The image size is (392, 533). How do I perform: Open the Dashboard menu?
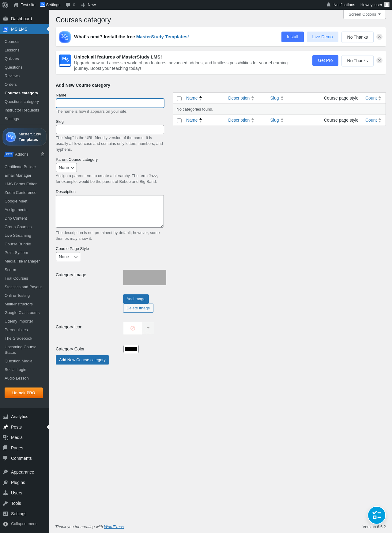[x=24, y=19]
